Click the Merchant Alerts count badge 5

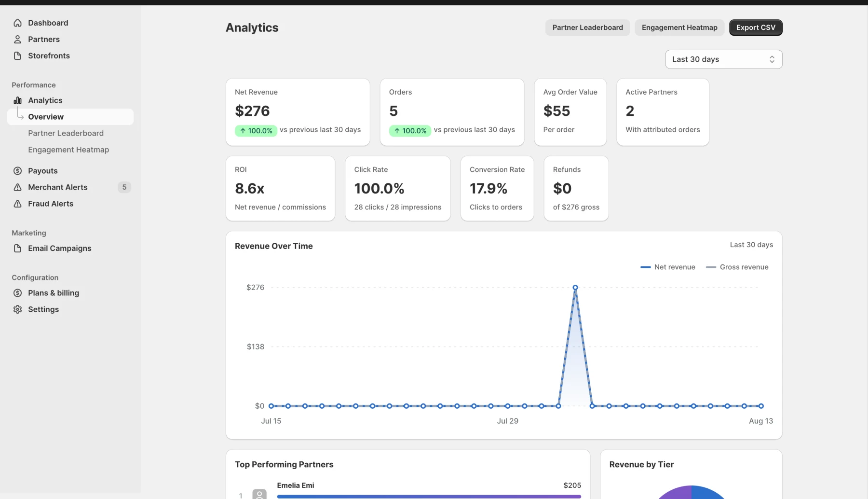[x=124, y=187]
